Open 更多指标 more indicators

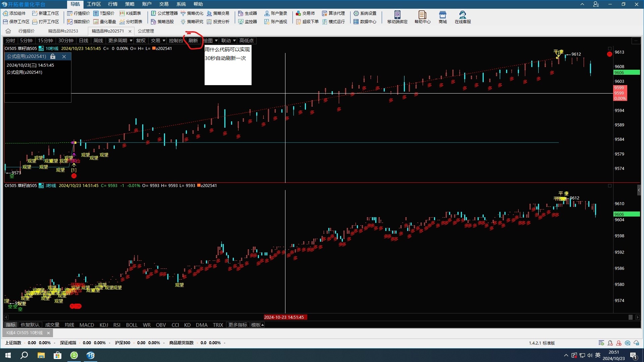click(x=238, y=325)
